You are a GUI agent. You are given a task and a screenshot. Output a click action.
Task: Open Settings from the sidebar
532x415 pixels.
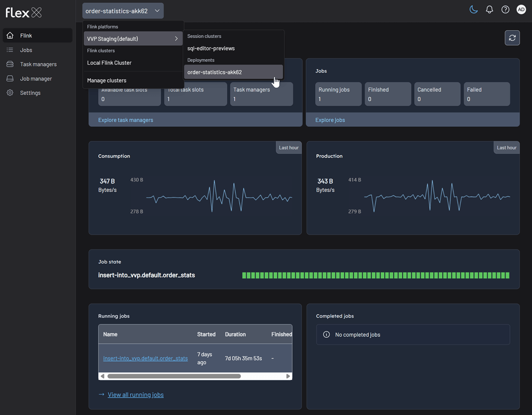(30, 93)
